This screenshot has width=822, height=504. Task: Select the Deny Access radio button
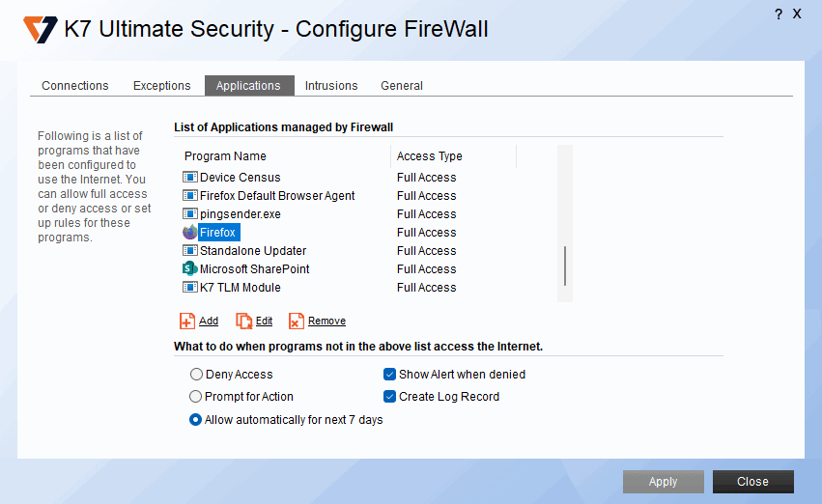pos(197,375)
